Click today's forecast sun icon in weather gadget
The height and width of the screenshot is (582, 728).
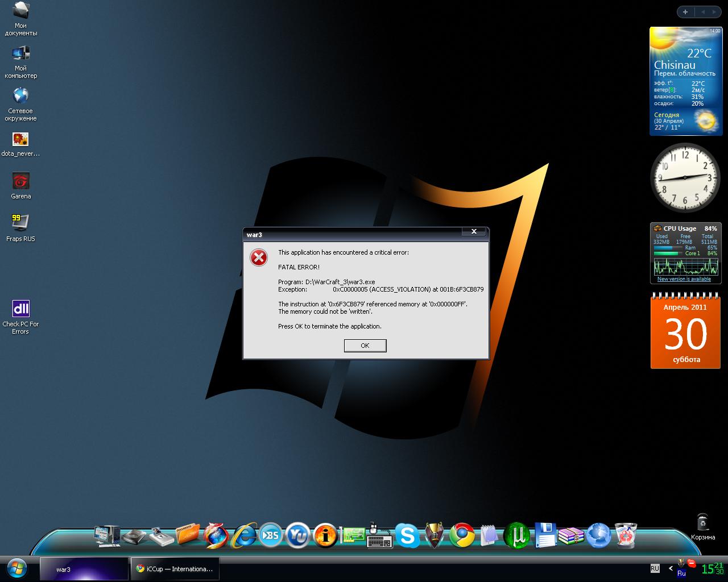click(706, 120)
